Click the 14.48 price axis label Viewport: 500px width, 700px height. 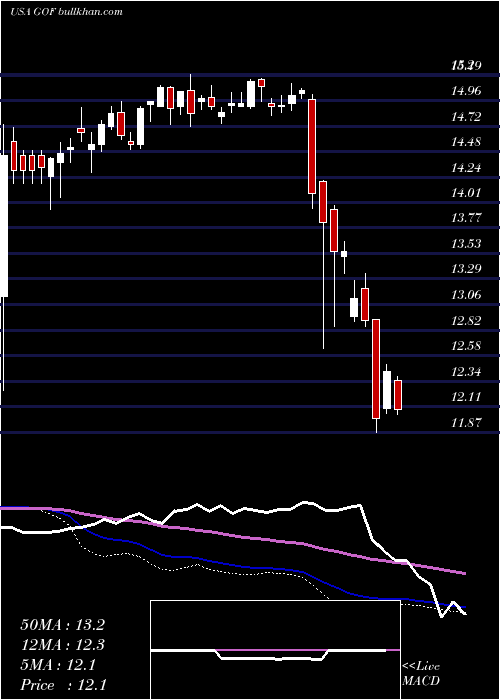[x=466, y=142]
